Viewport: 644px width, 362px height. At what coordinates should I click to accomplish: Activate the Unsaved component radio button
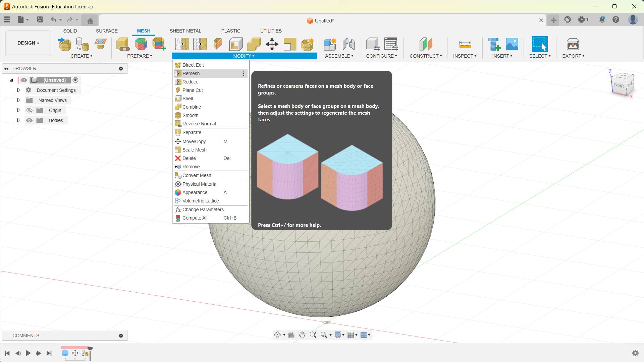75,80
